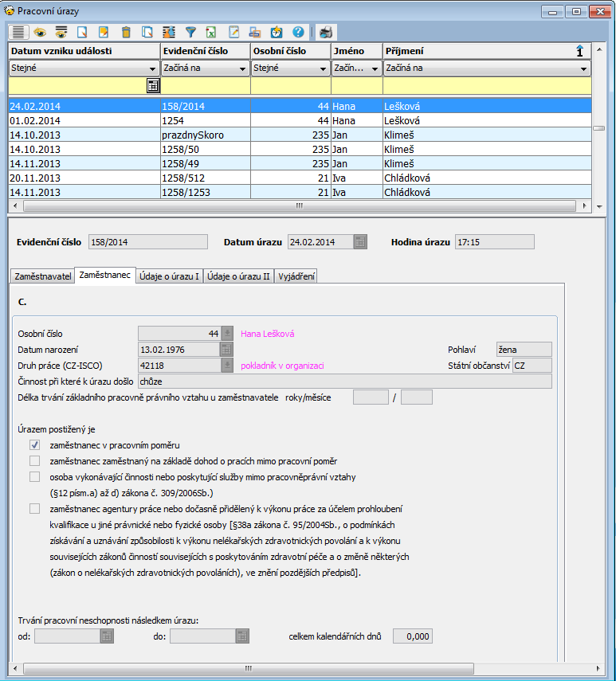Image resolution: width=616 pixels, height=681 pixels.
Task: Open the Příjmení column filter dropdown
Action: click(x=583, y=69)
